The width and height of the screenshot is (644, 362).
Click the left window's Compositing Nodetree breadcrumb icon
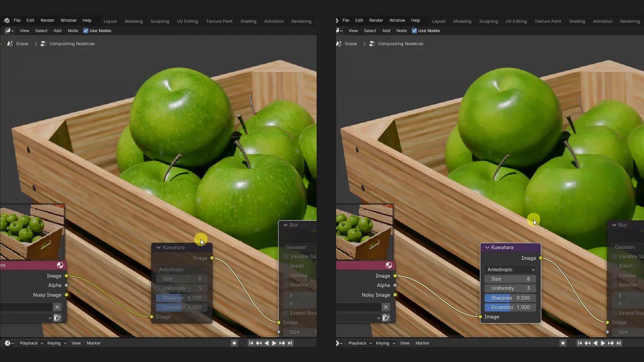point(43,44)
